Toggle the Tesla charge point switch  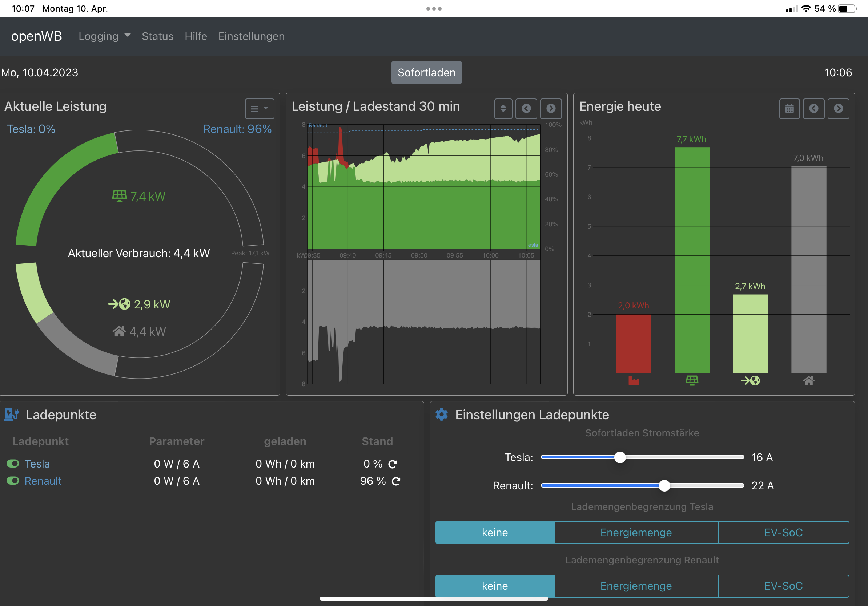[x=13, y=463]
